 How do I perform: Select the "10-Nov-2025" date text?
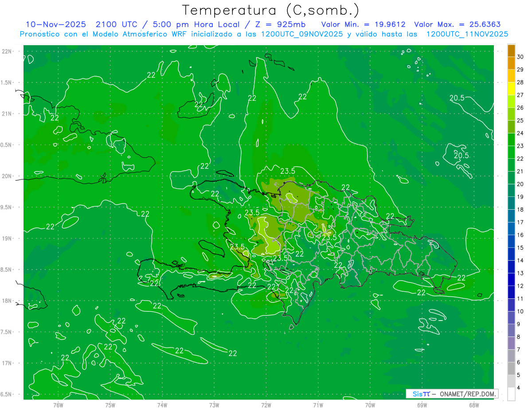point(55,25)
